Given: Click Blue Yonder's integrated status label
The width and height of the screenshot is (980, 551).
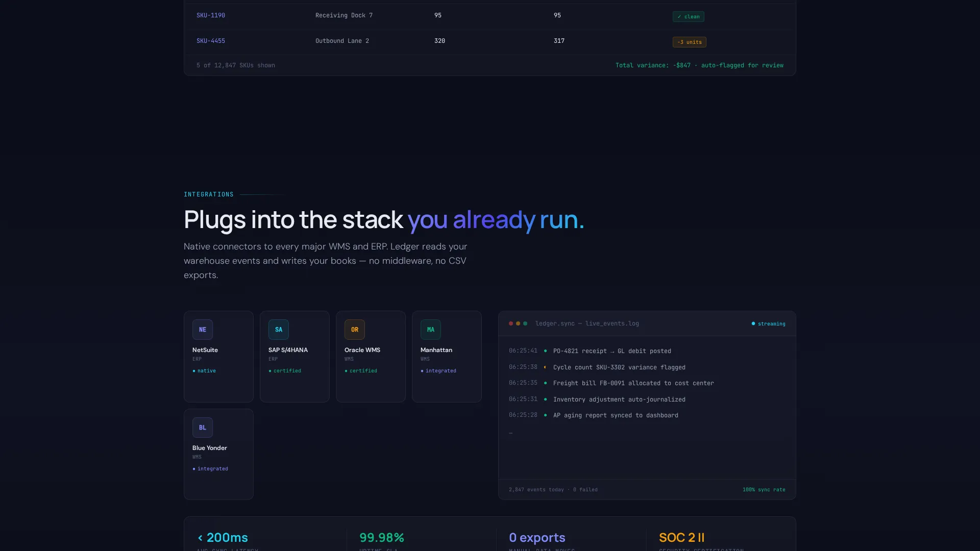Looking at the screenshot, I should coord(210,469).
